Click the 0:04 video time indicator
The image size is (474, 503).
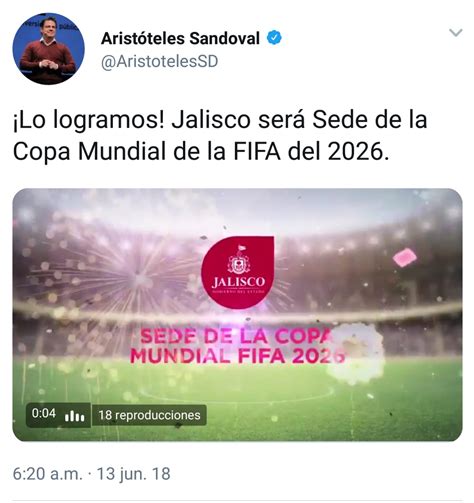44,414
